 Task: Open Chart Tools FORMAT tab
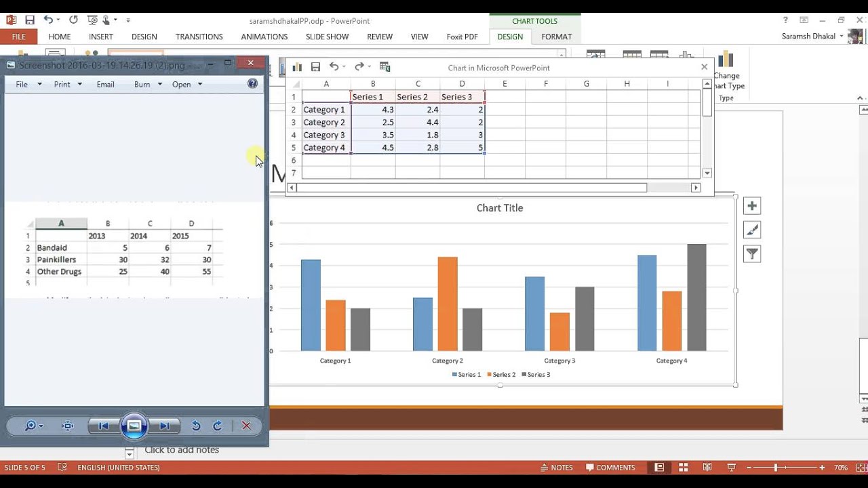[557, 37]
